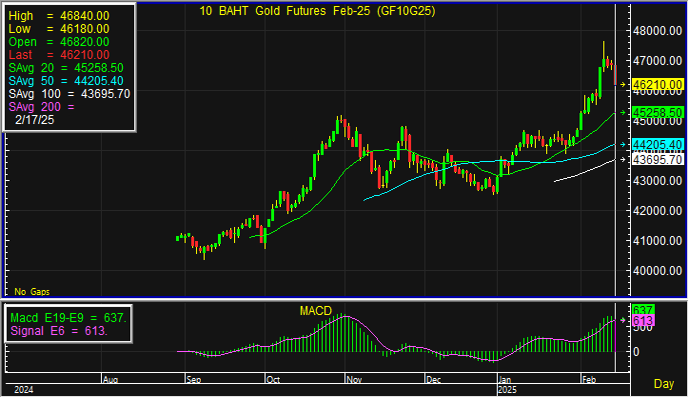Click the MACD pane title label
The image size is (689, 398).
(x=315, y=311)
